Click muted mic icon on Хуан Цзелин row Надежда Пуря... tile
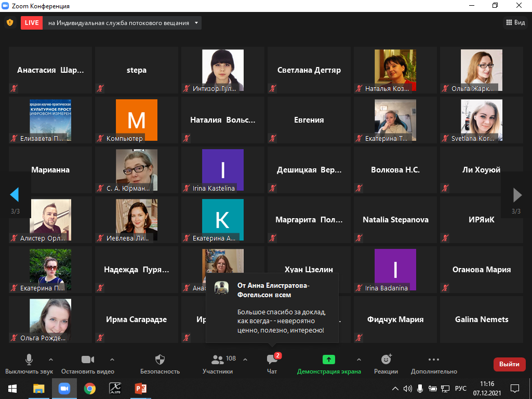 click(x=100, y=288)
